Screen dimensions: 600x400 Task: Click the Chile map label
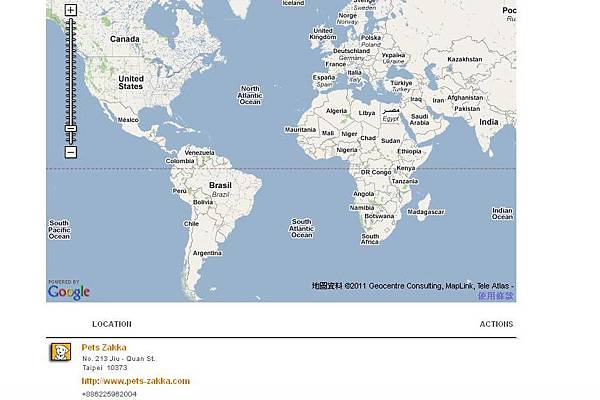191,224
